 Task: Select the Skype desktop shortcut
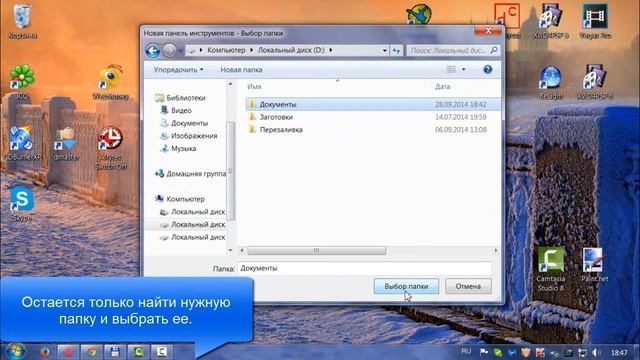pos(22,204)
